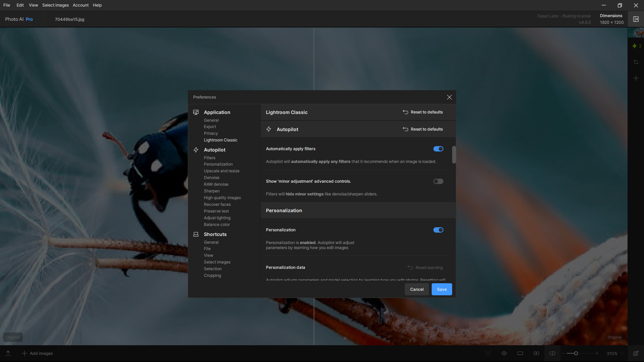
Task: Select Lightroom Classic preferences
Action: point(220,140)
